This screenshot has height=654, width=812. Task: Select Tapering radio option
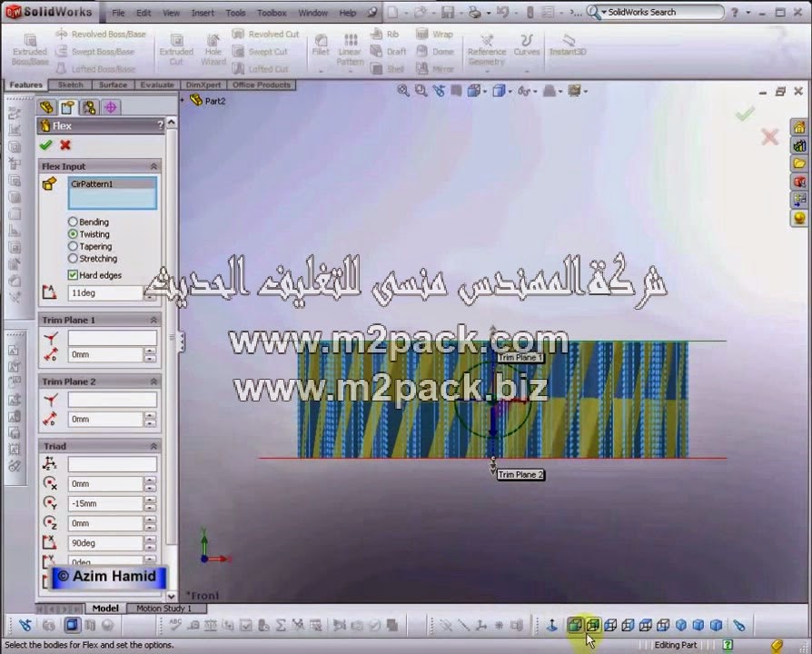click(x=73, y=246)
